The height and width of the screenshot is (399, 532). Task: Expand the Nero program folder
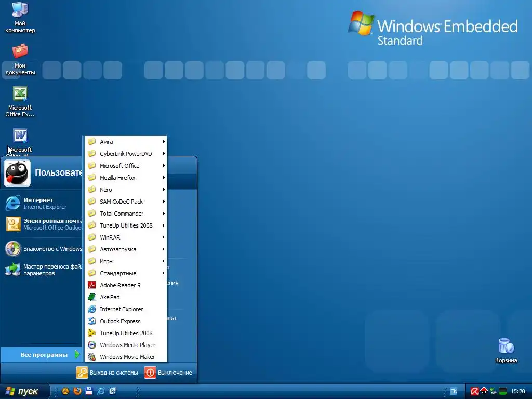[126, 189]
